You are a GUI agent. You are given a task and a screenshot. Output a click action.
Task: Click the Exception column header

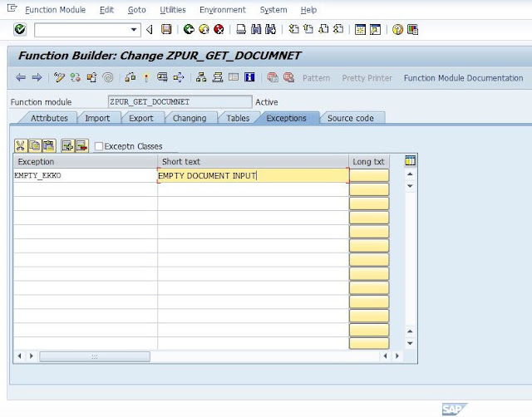[x=86, y=161]
